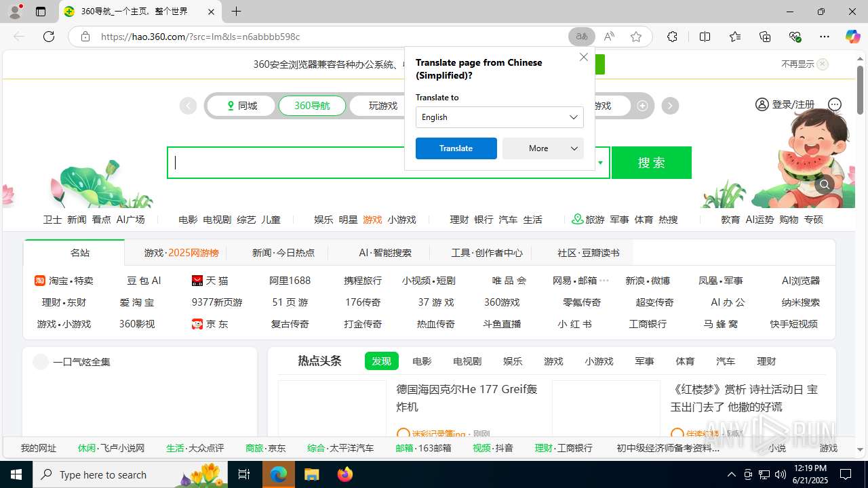The image size is (868, 488).
Task: Click the browser refresh icon
Action: [49, 37]
